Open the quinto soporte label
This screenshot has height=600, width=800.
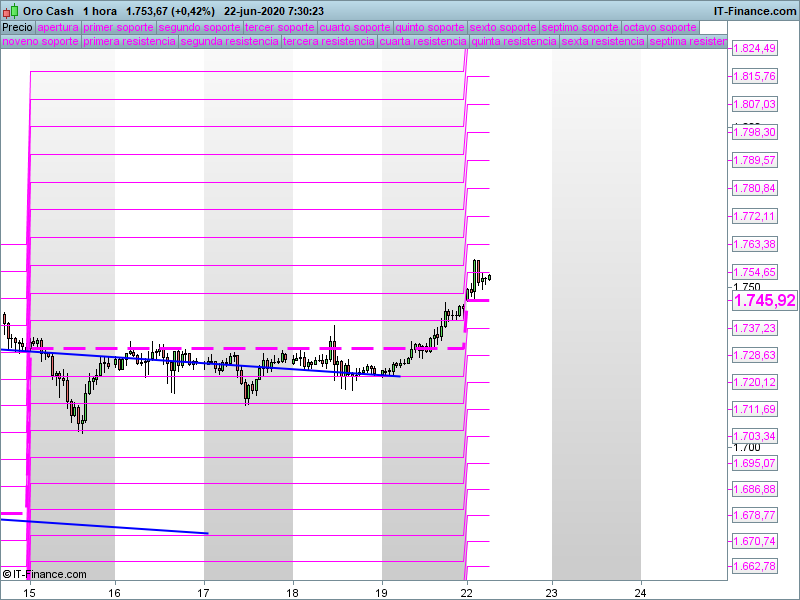(x=430, y=27)
